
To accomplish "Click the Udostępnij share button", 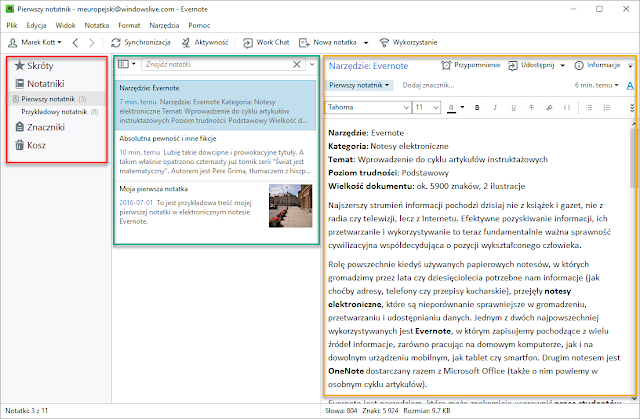I will 531,65.
